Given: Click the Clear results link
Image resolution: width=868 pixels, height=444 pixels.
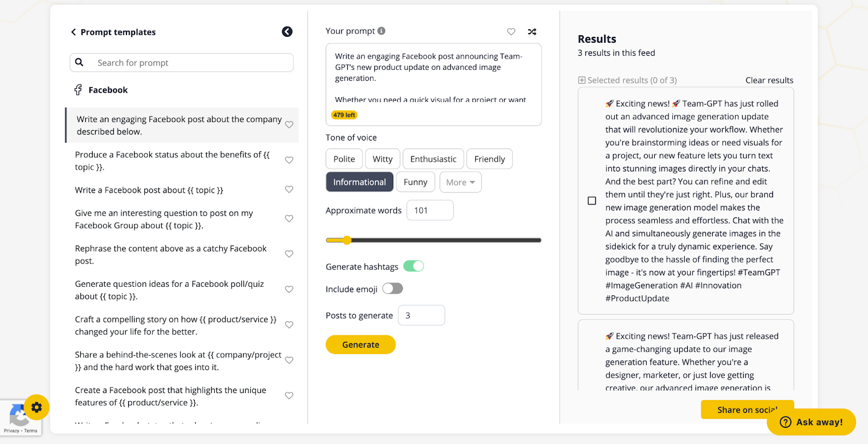Looking at the screenshot, I should tap(769, 80).
